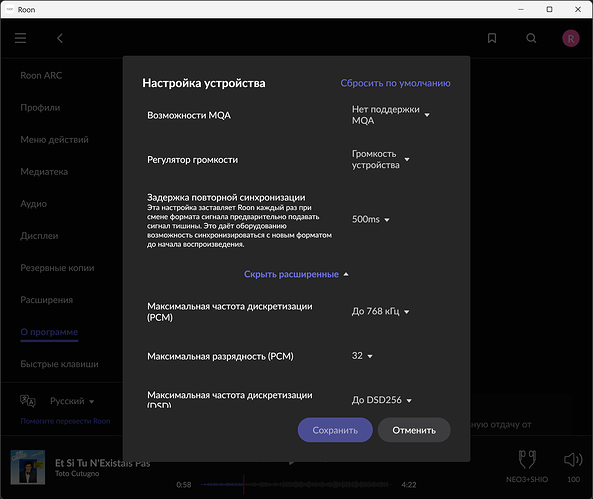Click the Сохранить button
Viewport: 593px width, 499px height.
click(x=335, y=430)
